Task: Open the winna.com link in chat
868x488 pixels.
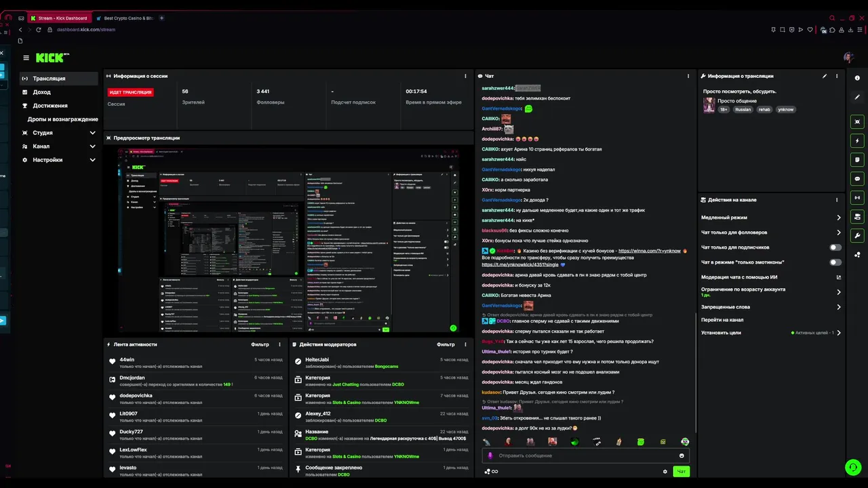Action: point(650,251)
